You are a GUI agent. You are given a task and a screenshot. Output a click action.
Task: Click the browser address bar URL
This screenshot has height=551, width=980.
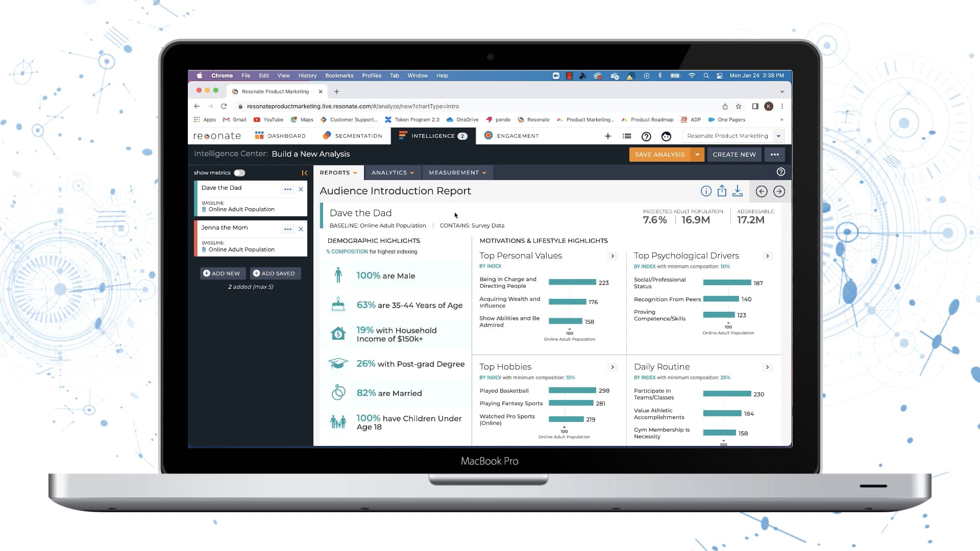353,107
